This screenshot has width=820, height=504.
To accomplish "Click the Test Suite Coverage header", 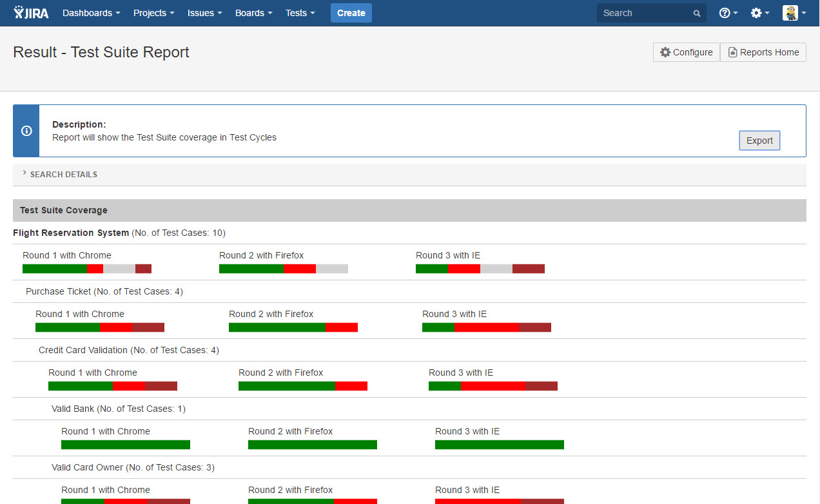I will click(409, 210).
